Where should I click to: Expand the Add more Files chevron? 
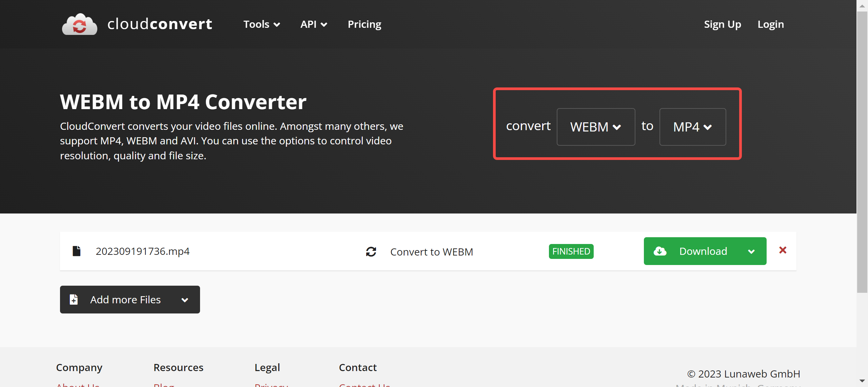pyautogui.click(x=185, y=300)
